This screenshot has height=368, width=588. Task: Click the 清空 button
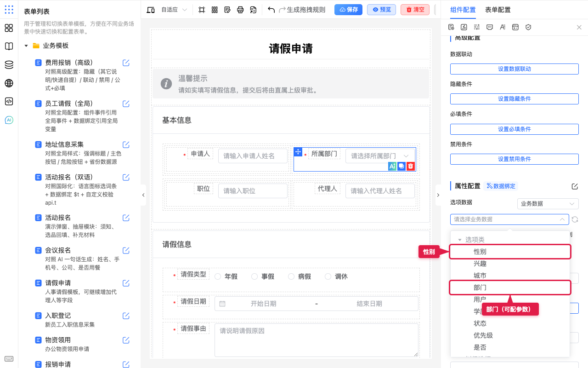pyautogui.click(x=415, y=10)
